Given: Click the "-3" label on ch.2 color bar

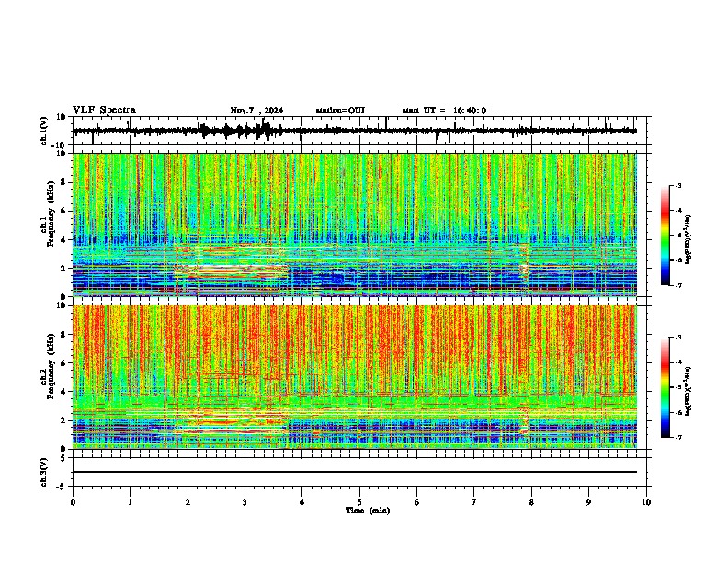Looking at the screenshot, I should coord(678,338).
